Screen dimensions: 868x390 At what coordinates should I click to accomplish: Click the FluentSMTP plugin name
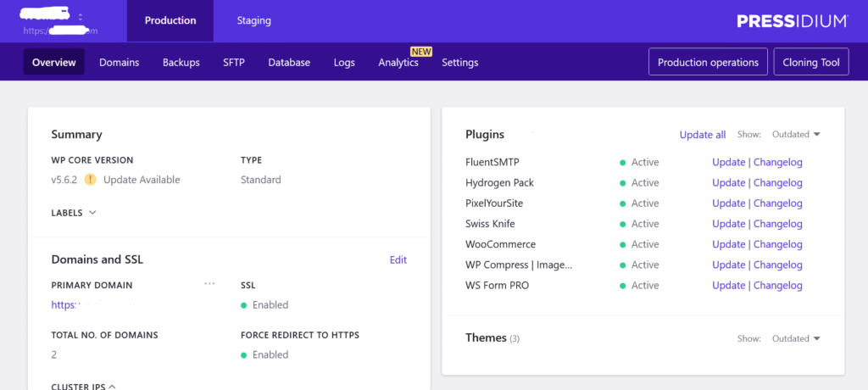[492, 162]
